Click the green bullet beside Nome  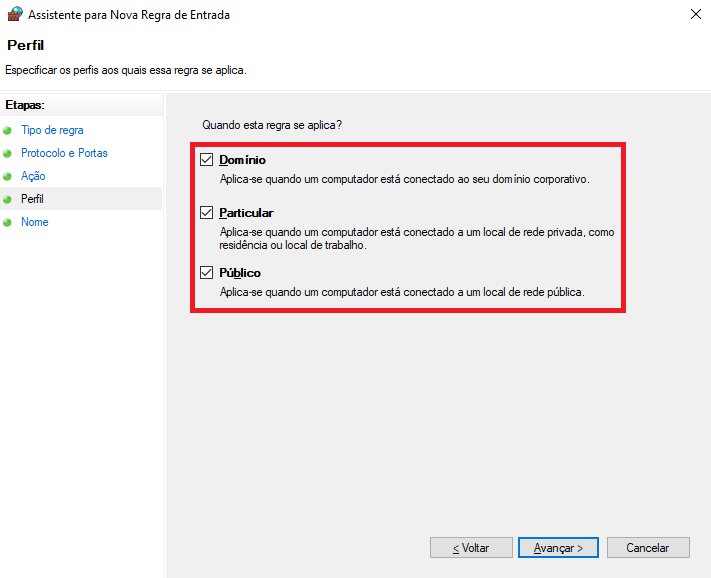click(7, 223)
